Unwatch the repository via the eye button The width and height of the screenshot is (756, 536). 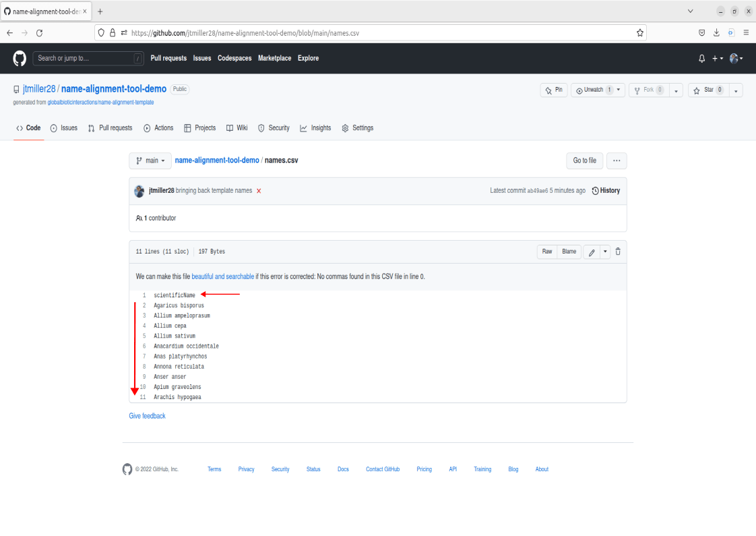click(x=593, y=90)
